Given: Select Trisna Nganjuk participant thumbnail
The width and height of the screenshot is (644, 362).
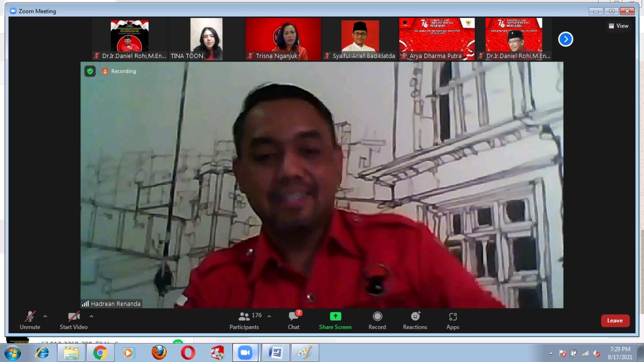Looking at the screenshot, I should pyautogui.click(x=283, y=39).
